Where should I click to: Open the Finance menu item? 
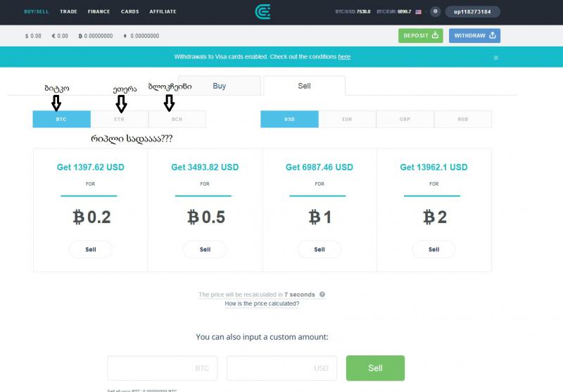(99, 12)
